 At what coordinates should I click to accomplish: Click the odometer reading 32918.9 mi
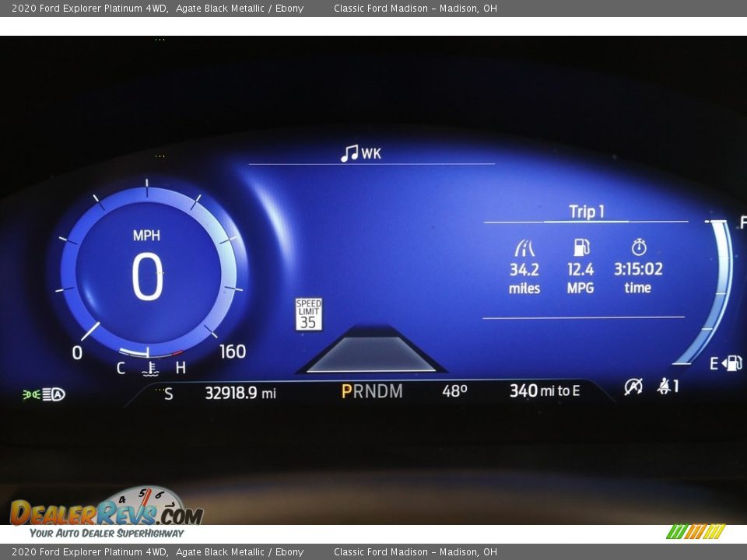[240, 393]
